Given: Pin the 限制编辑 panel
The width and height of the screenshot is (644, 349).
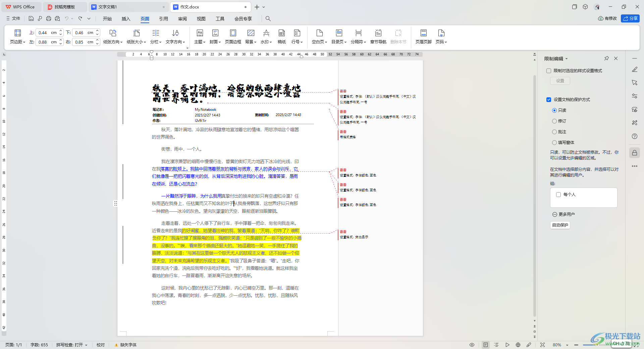Looking at the screenshot, I should click(606, 58).
